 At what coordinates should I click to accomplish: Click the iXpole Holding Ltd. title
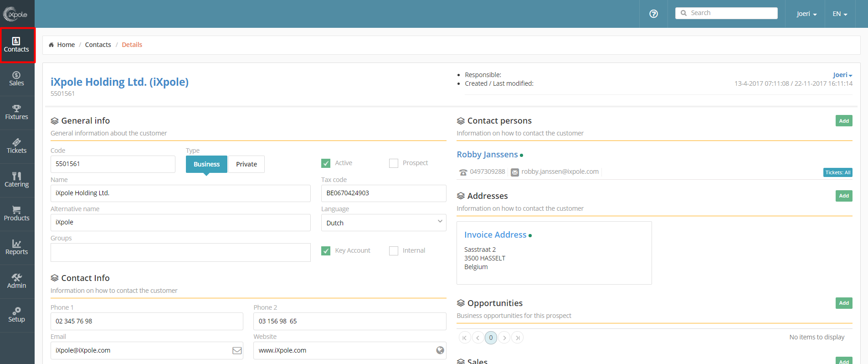119,82
